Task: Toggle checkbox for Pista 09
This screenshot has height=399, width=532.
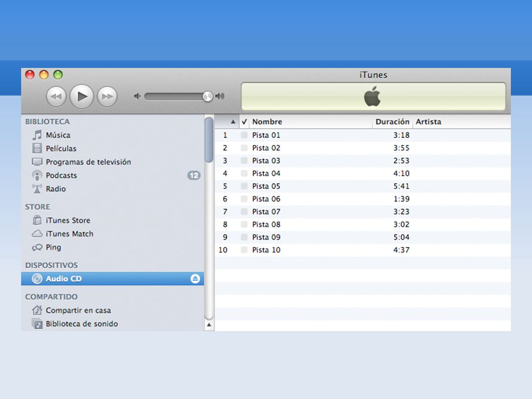Action: coord(244,237)
